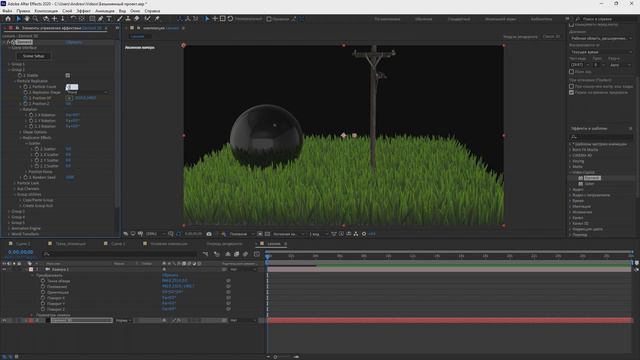Click the Home icon in the toolbar
The image size is (640, 360).
8,19
